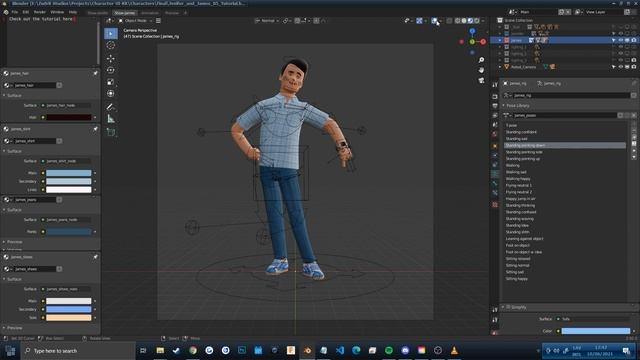Click the viewport zoom magnifier icon
Screen dimensions: 640x360
coord(481,60)
